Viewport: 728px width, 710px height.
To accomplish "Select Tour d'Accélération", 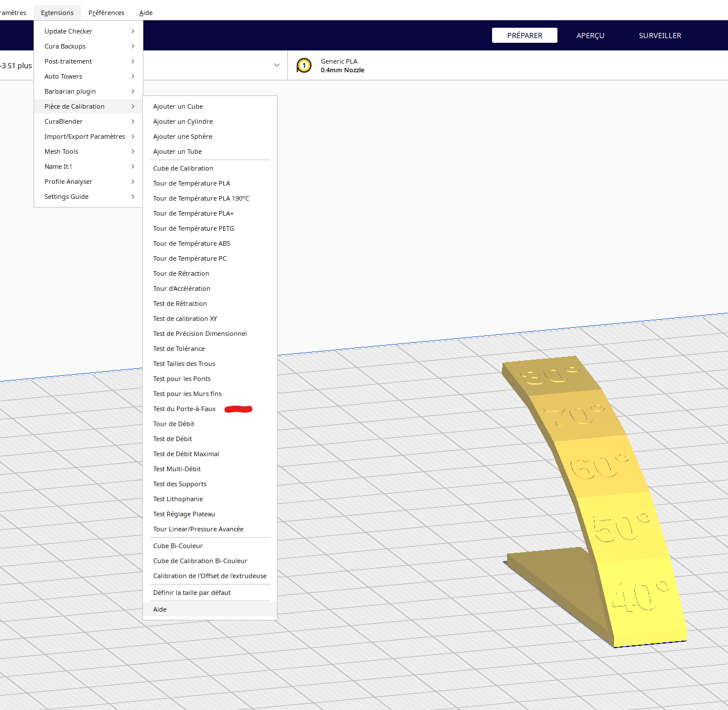I will tap(210, 289).
